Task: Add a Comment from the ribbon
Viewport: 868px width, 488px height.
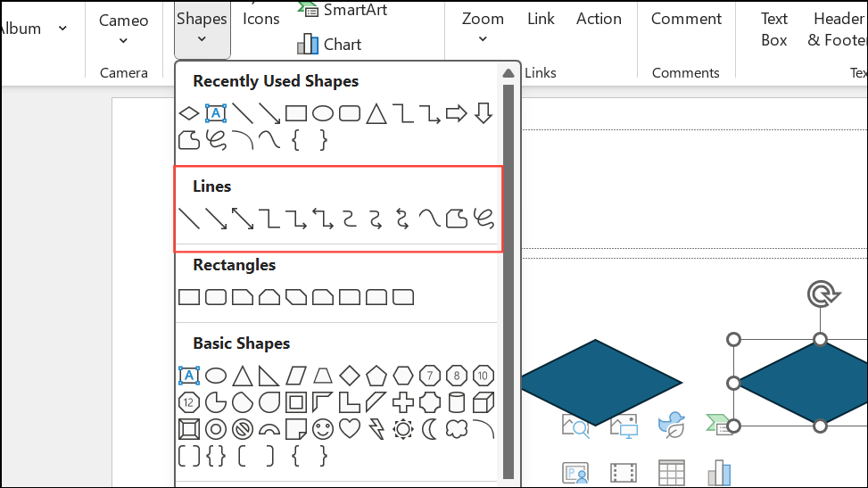Action: coord(686,19)
